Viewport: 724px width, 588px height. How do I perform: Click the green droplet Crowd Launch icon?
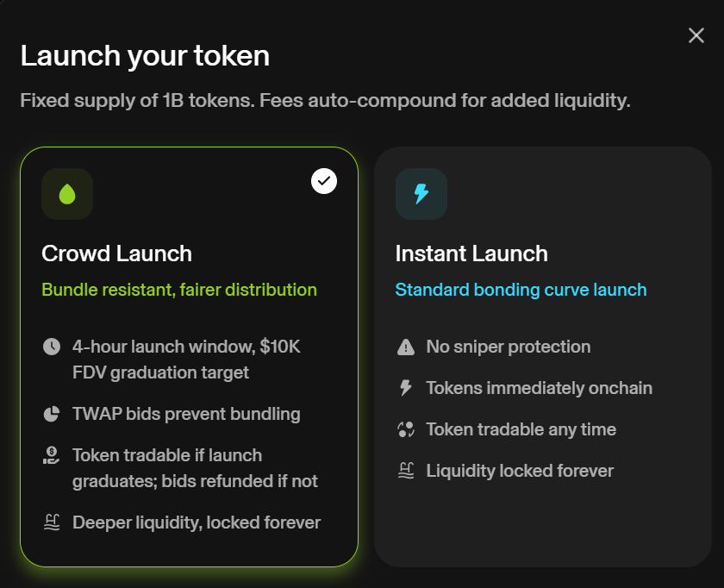coord(67,194)
